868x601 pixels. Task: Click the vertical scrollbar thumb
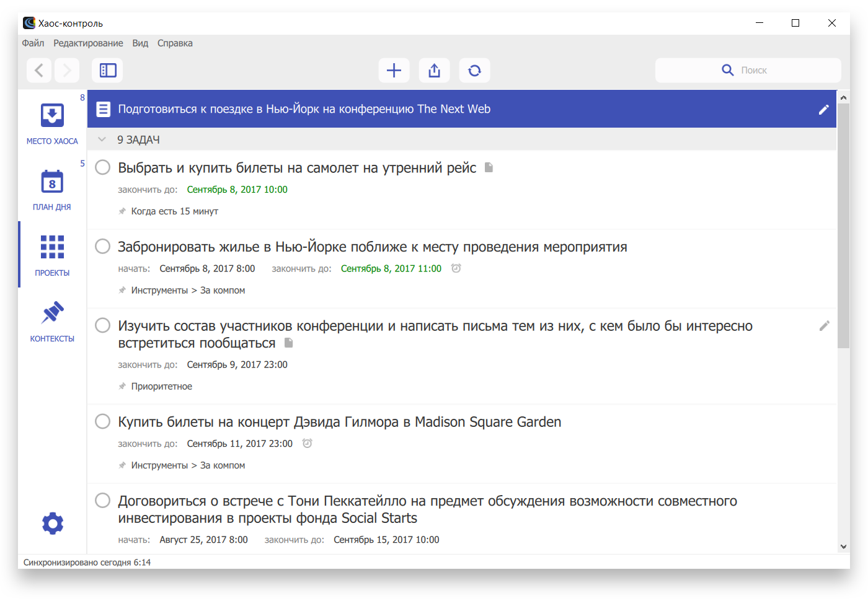pyautogui.click(x=843, y=226)
